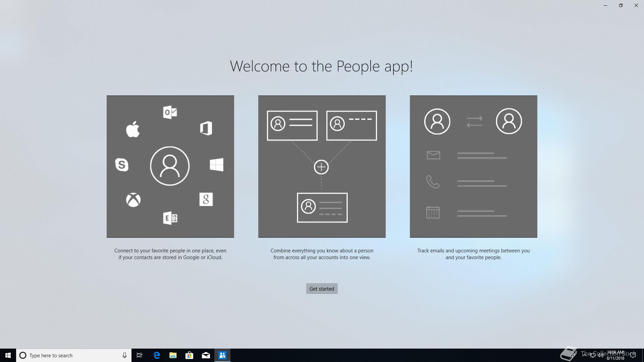Click the Office logo icon

point(206,128)
